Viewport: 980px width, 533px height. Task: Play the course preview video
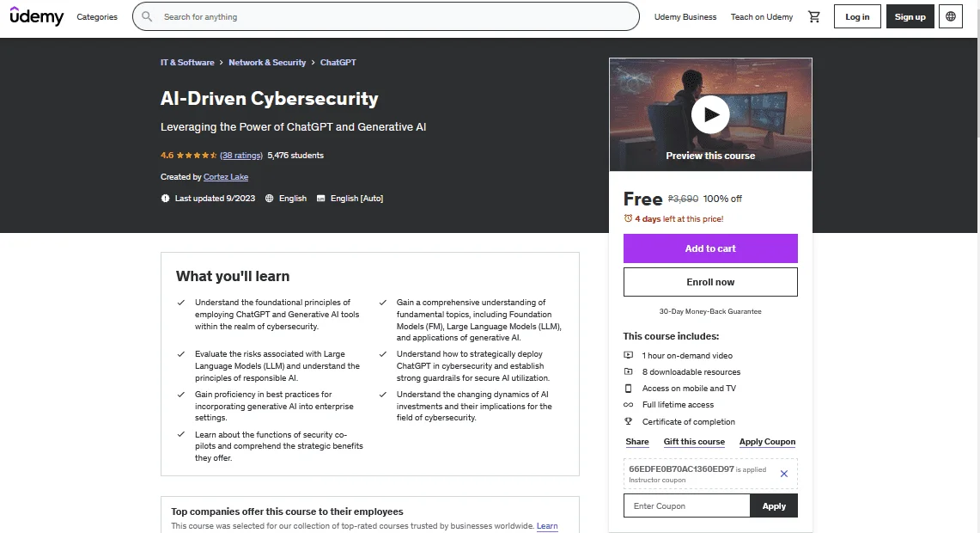pos(710,114)
